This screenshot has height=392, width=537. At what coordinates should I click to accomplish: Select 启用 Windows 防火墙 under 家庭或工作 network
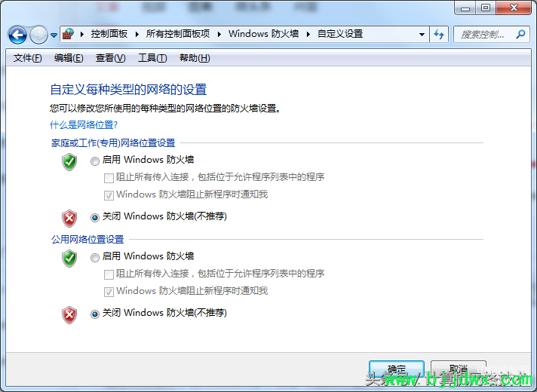coord(95,161)
